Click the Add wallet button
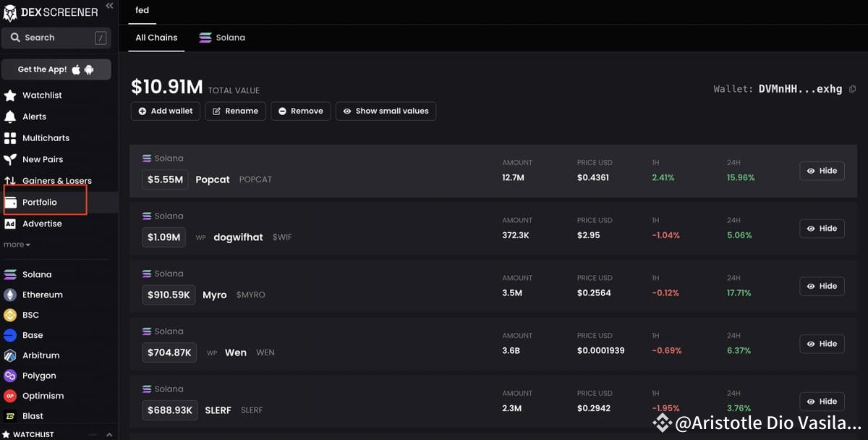 [x=165, y=111]
